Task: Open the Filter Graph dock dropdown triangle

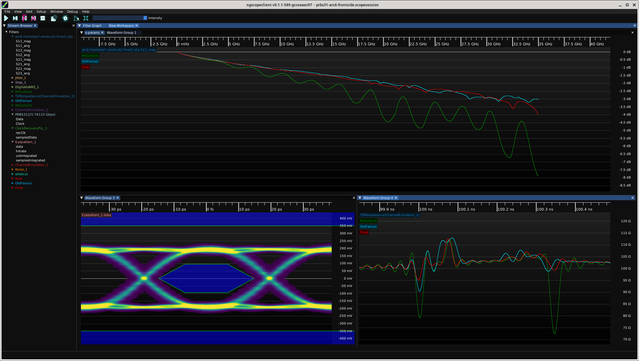Action: [x=79, y=25]
